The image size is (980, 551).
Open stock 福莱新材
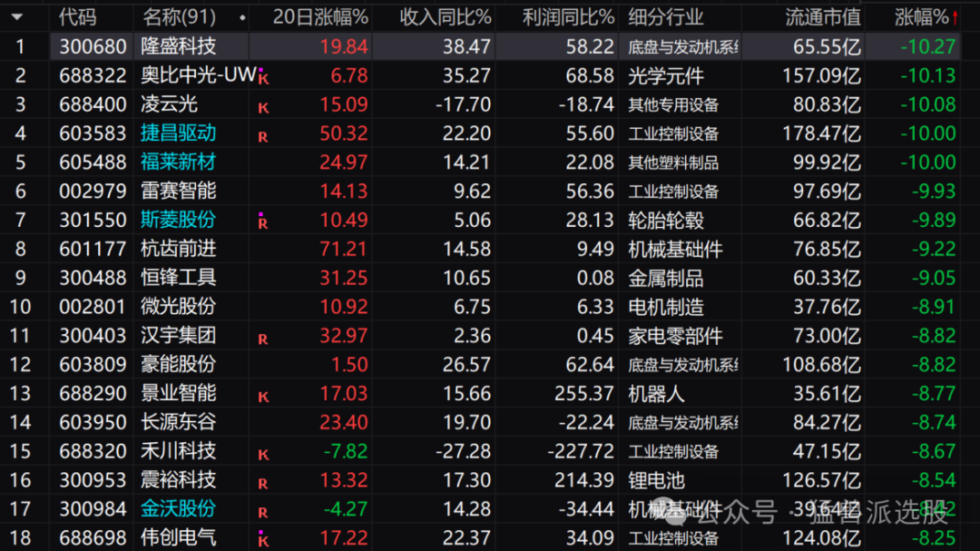[179, 162]
